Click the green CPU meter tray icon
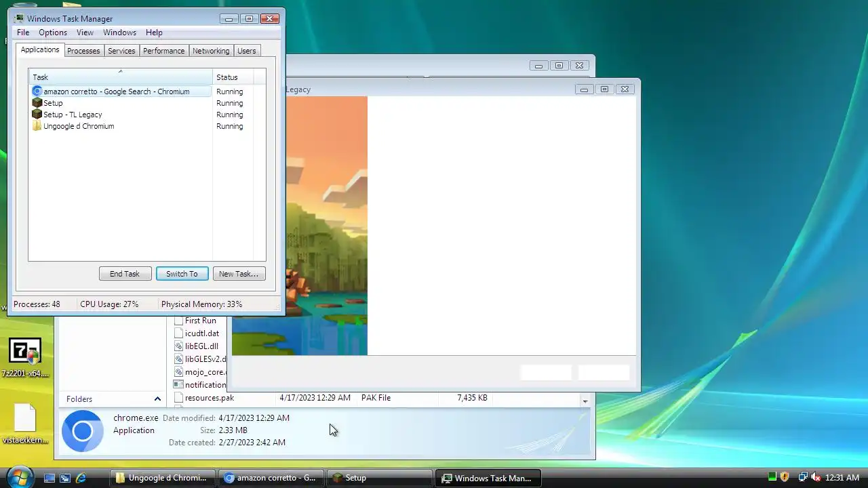The image size is (868, 488). click(772, 478)
